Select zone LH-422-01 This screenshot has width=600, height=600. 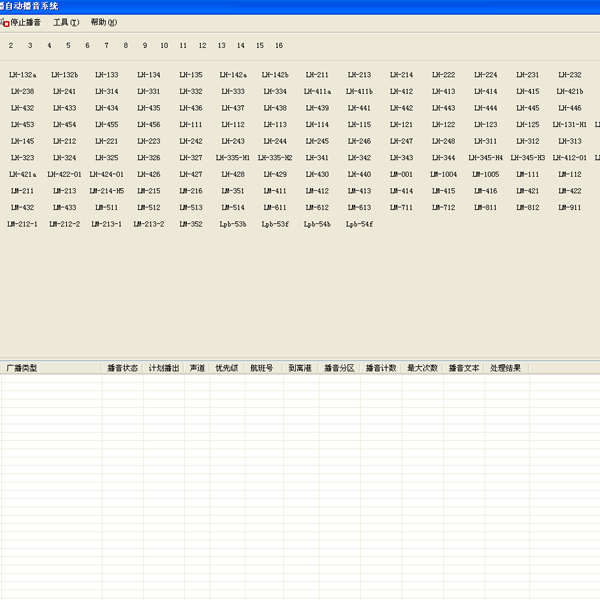click(x=65, y=174)
